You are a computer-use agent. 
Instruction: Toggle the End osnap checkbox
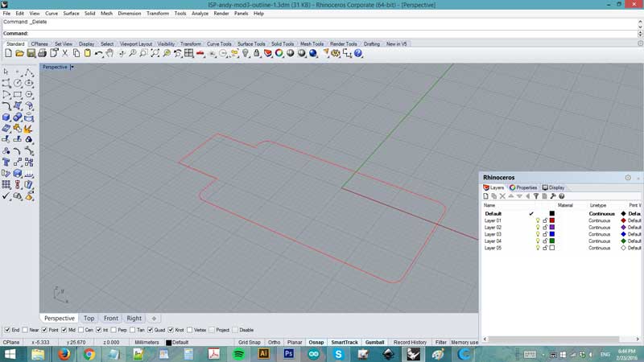click(7, 330)
